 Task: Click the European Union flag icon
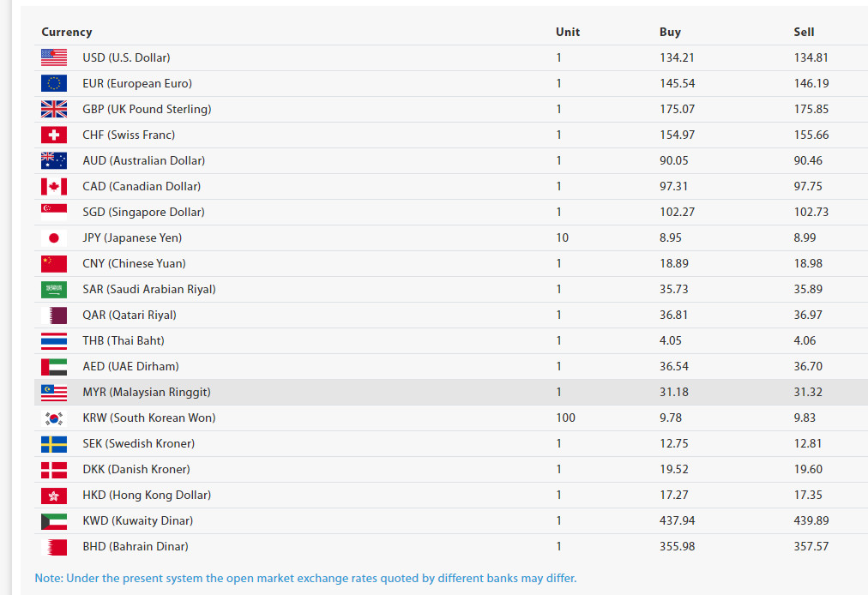click(54, 83)
